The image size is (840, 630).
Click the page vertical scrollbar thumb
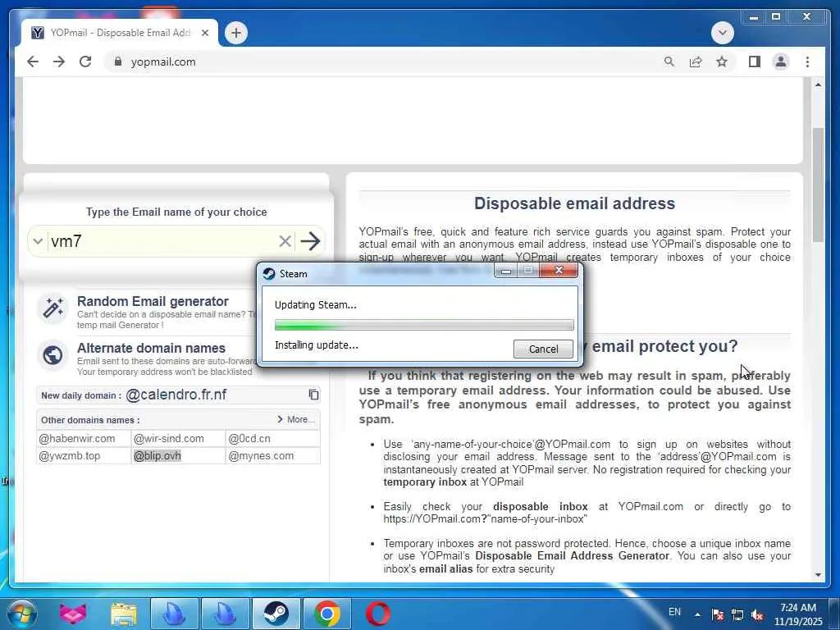(818, 185)
